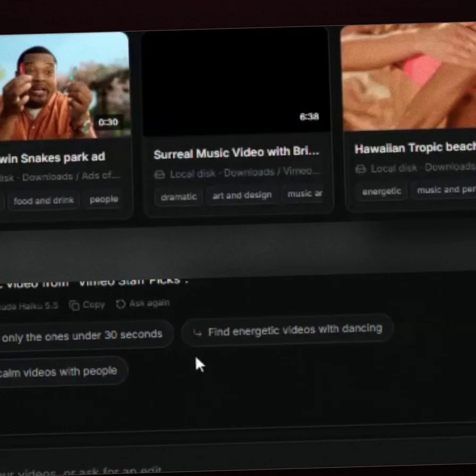Screen dimensions: 476x476
Task: Open the Snakes park ad video thumbnail
Action: point(64,86)
